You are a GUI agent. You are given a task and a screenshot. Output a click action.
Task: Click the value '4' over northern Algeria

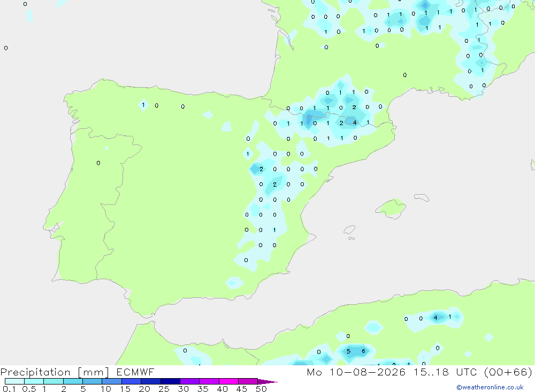[435, 318]
